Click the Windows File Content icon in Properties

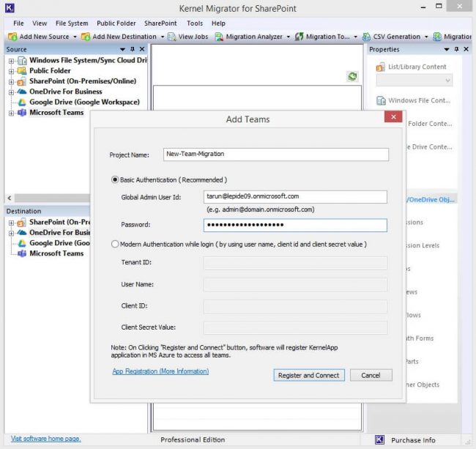pyautogui.click(x=381, y=100)
